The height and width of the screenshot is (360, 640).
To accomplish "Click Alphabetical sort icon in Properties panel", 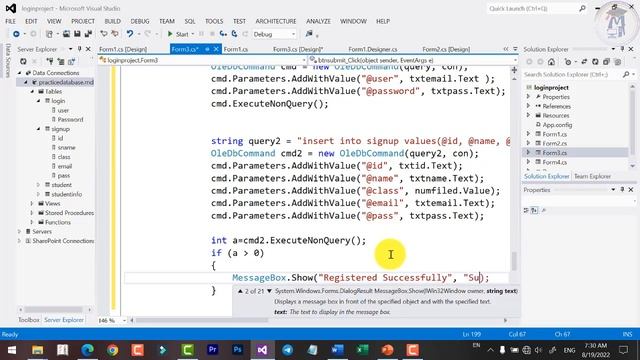I will (x=534, y=210).
